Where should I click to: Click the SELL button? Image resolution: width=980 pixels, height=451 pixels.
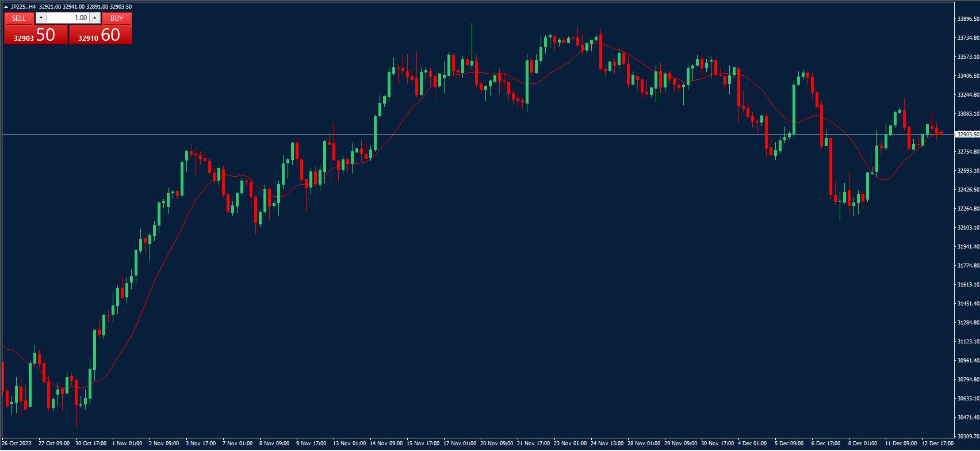[19, 18]
